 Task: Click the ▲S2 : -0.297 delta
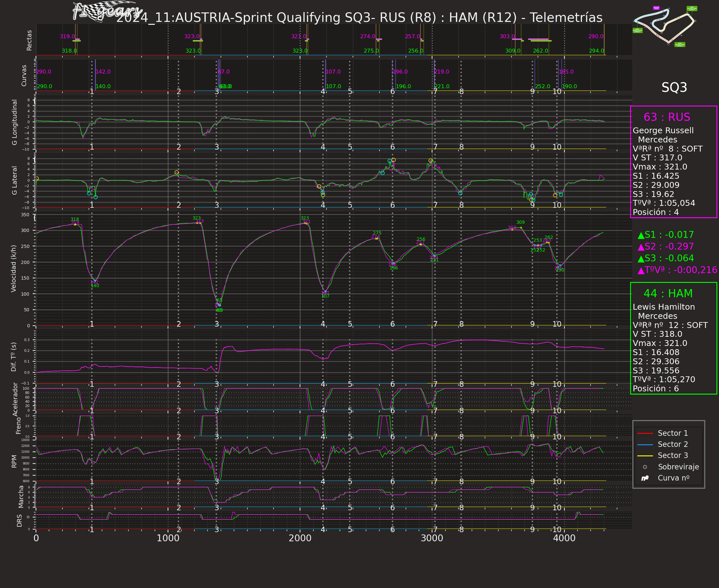[x=665, y=246]
